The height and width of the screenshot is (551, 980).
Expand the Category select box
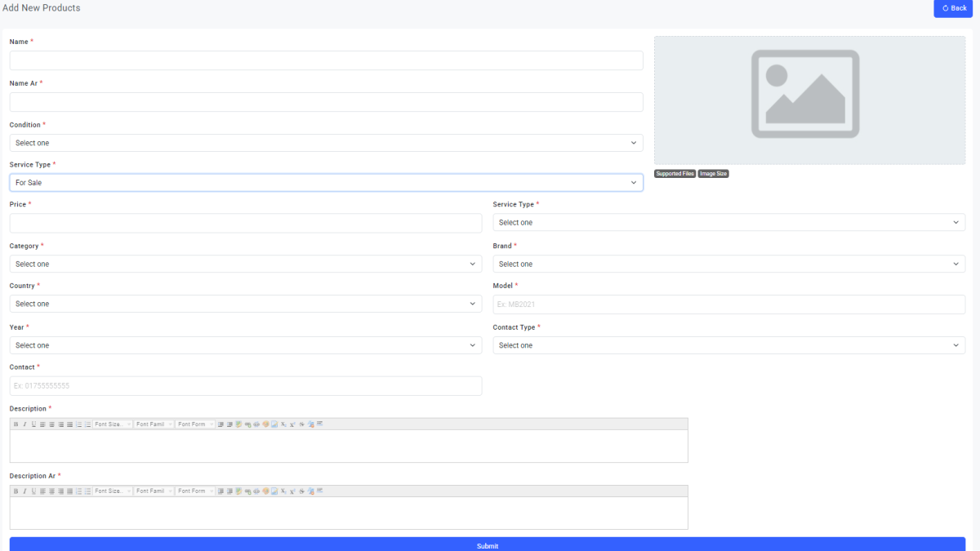245,264
